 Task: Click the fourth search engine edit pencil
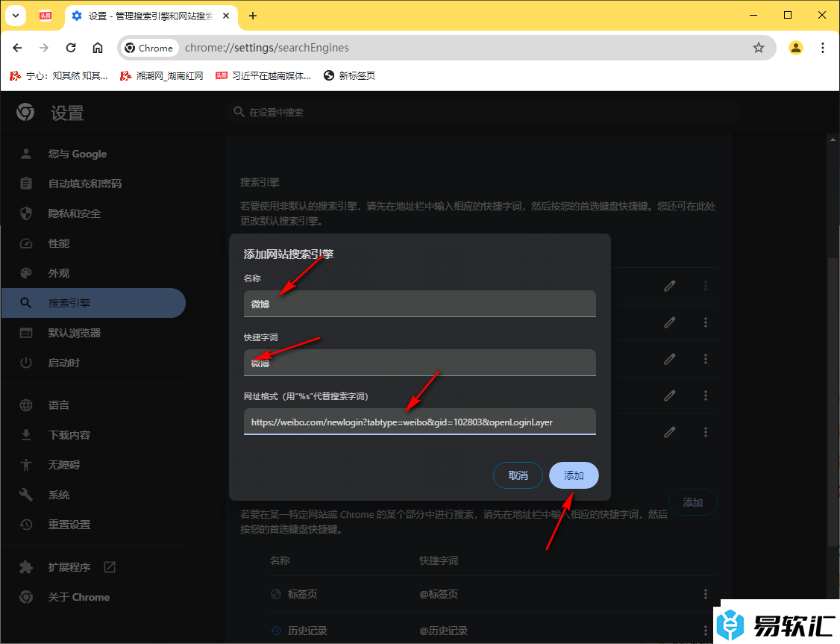tap(670, 396)
